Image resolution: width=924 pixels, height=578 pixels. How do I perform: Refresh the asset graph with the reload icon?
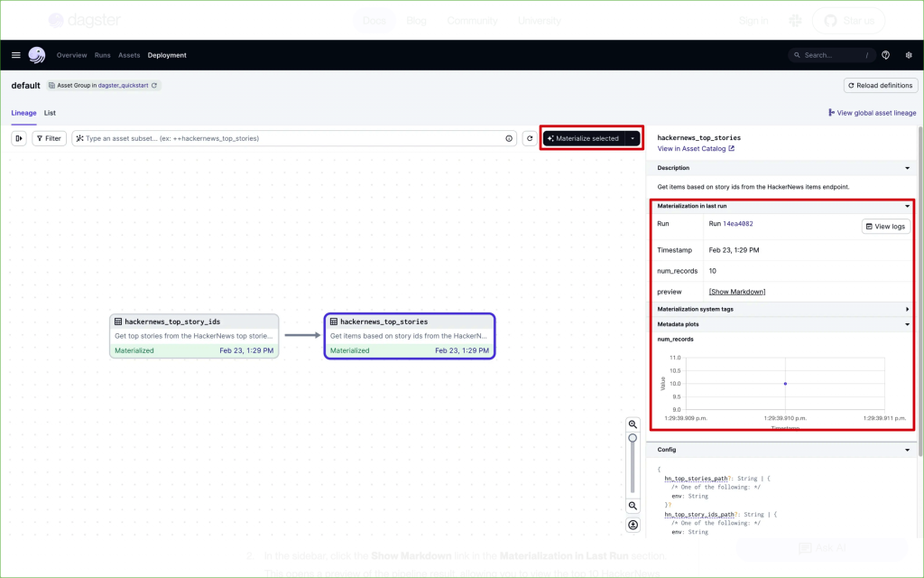(x=529, y=138)
